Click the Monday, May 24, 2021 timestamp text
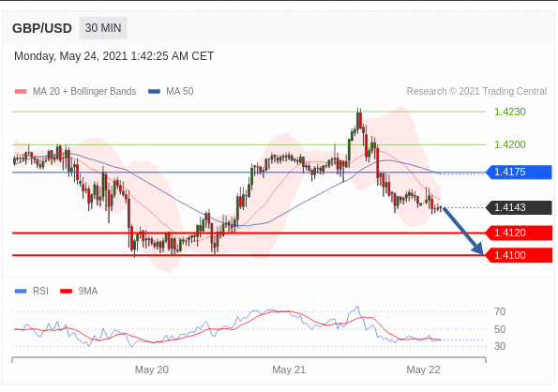 (x=113, y=56)
